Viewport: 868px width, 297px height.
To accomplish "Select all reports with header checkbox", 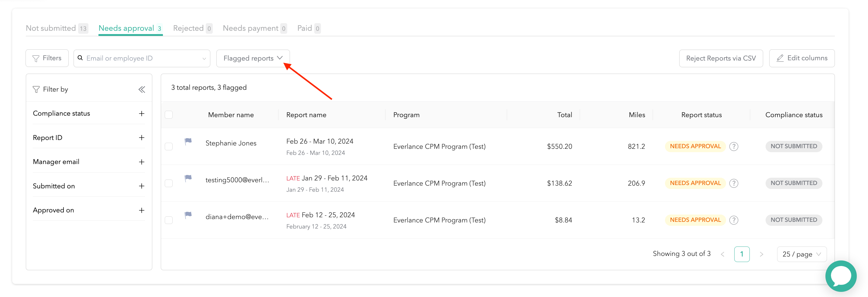I will coord(169,115).
